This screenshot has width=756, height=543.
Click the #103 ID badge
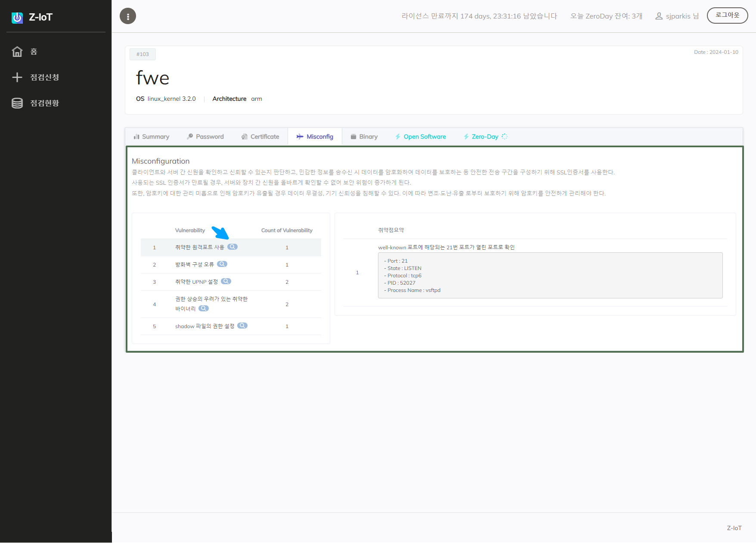tap(143, 54)
